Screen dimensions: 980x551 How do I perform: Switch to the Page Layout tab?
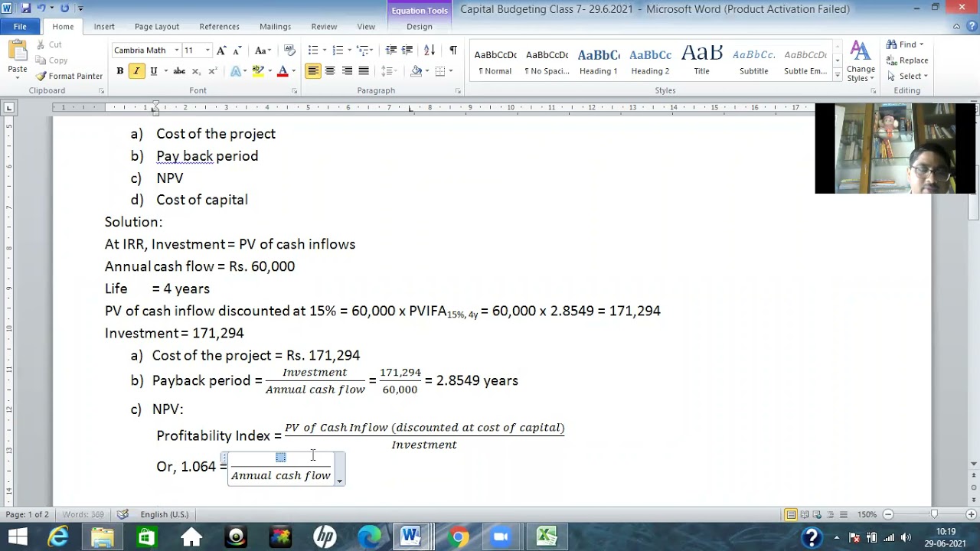157,26
